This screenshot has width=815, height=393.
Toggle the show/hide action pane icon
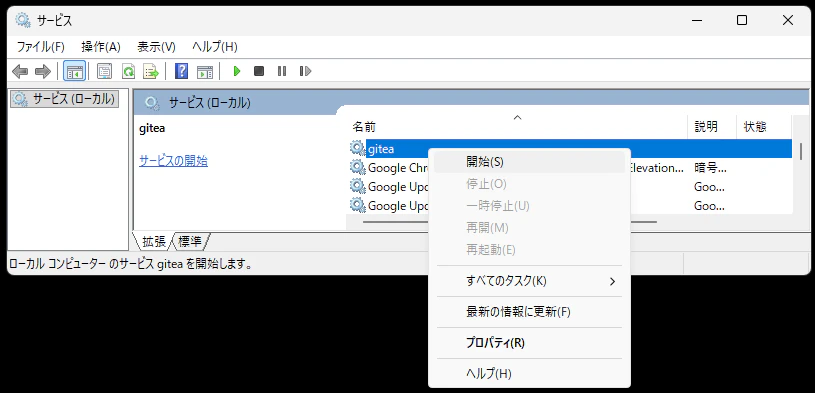tap(205, 71)
